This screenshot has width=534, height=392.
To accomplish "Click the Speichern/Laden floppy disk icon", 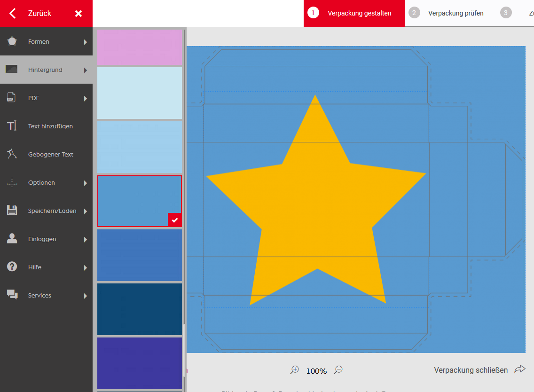I will tap(12, 211).
